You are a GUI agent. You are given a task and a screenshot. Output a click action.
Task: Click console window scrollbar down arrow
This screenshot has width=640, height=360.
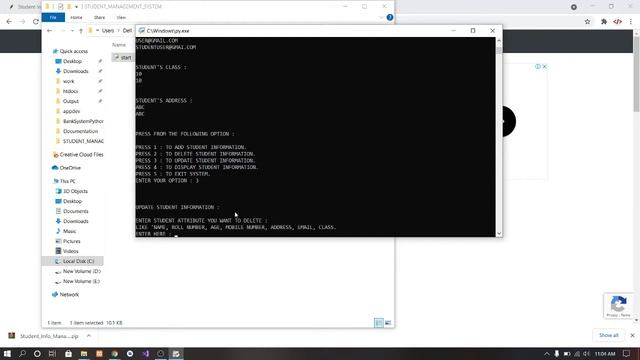click(x=499, y=233)
